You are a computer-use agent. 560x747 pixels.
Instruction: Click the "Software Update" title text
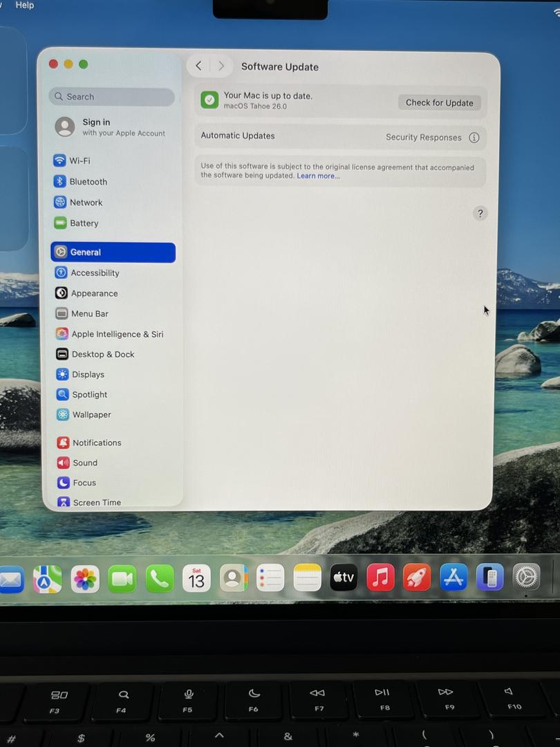[x=280, y=66]
